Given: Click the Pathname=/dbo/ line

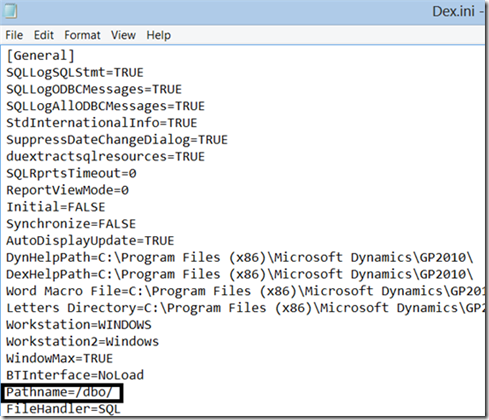Looking at the screenshot, I should pyautogui.click(x=59, y=392).
